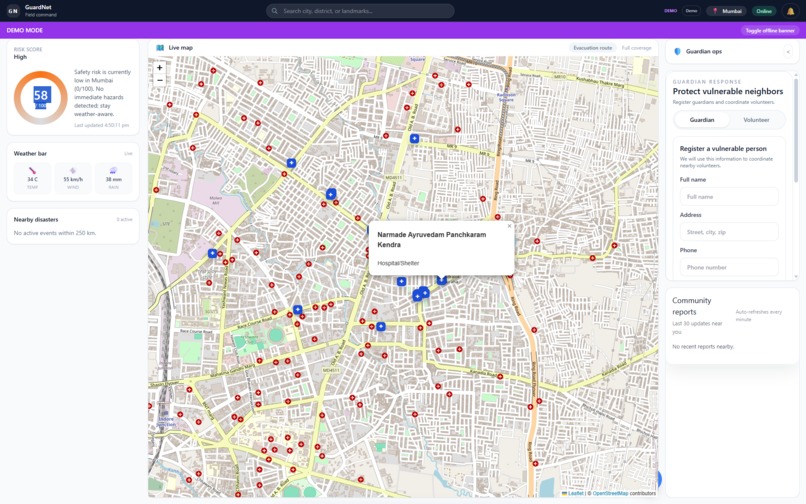Click the blue shelter marker near Race Course Road
806x504 pixels.
point(297,310)
